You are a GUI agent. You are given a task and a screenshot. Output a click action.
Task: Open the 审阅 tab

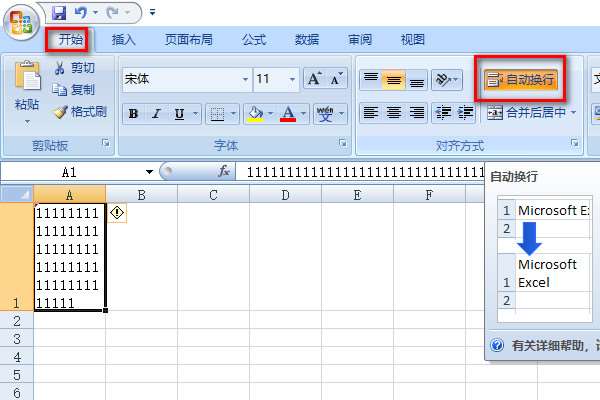point(360,39)
